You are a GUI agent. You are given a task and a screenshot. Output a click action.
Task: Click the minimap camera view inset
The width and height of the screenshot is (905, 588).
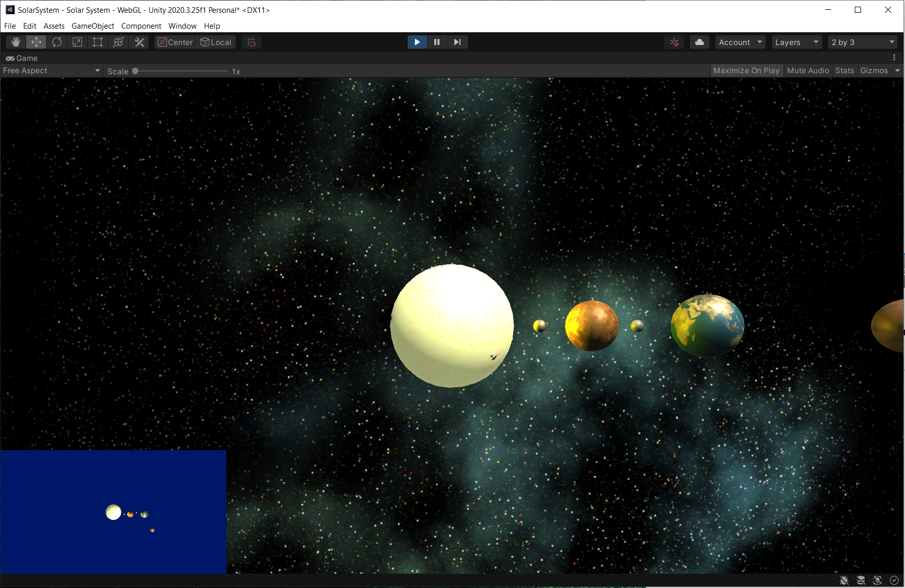(x=113, y=512)
